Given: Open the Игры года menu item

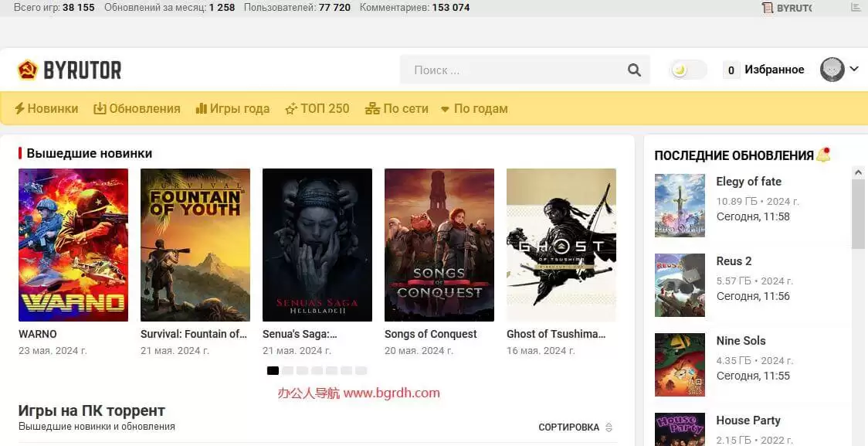Looking at the screenshot, I should (232, 108).
